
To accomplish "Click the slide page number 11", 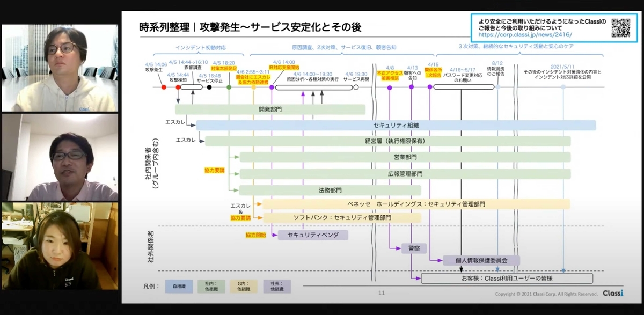I will (x=382, y=294).
